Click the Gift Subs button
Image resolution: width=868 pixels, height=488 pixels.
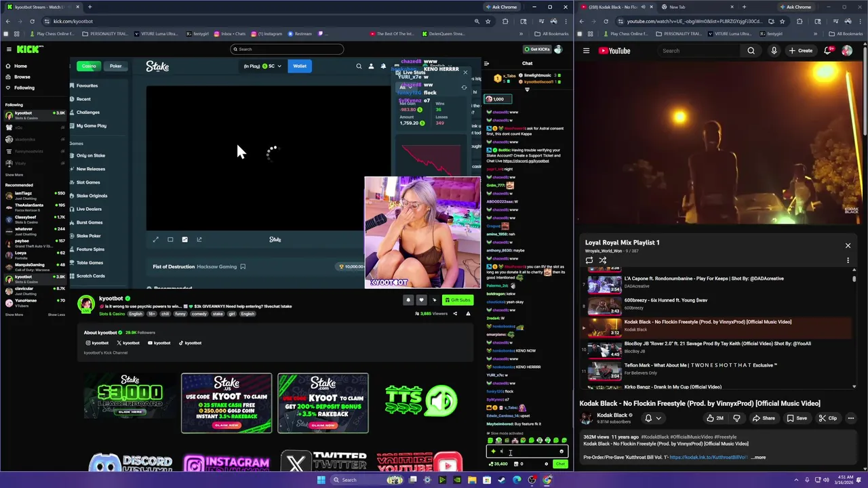click(457, 300)
